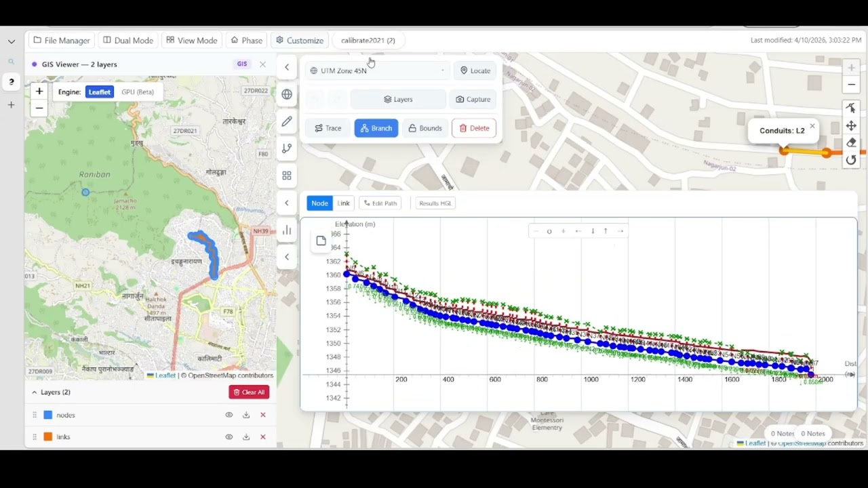
Task: Open the File Manager tab
Action: coord(62,41)
